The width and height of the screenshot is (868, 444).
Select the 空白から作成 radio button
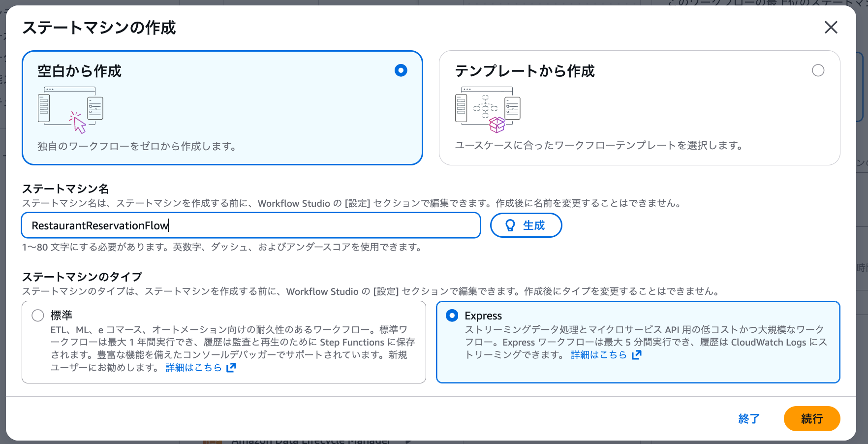pos(401,70)
